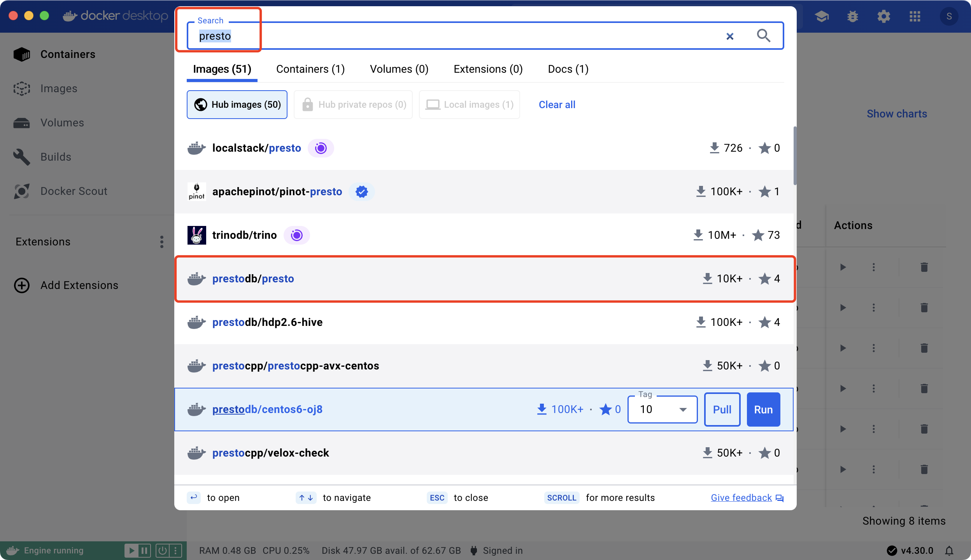Switch to the Containers (1) tab
The height and width of the screenshot is (560, 971).
click(310, 69)
